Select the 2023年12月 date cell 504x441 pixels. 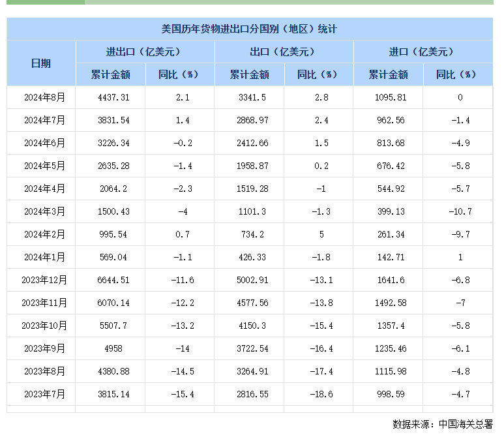click(44, 280)
